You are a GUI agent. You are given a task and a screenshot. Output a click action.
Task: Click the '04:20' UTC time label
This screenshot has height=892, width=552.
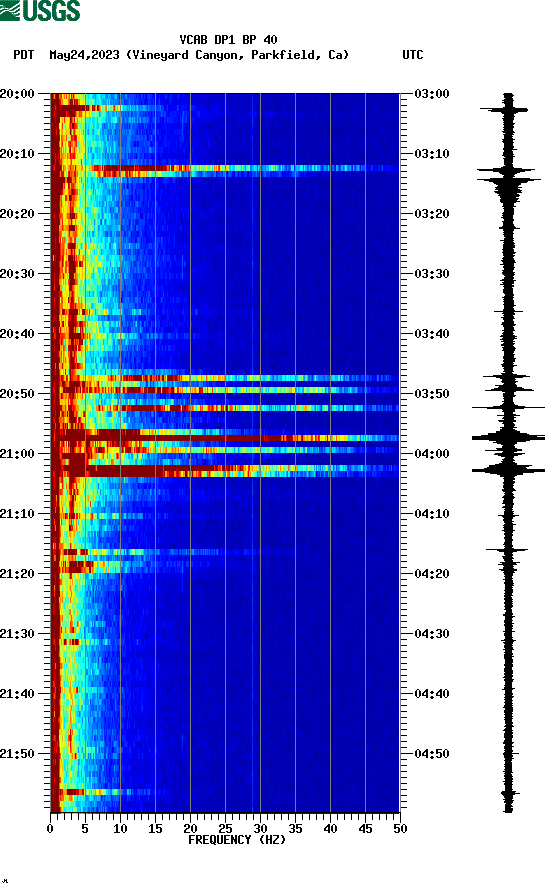(x=432, y=574)
